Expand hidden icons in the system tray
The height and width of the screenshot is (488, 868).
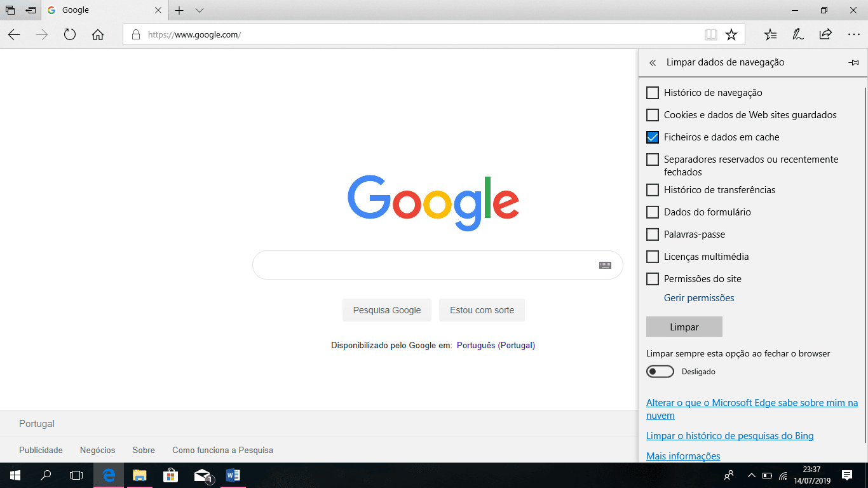pos(751,475)
